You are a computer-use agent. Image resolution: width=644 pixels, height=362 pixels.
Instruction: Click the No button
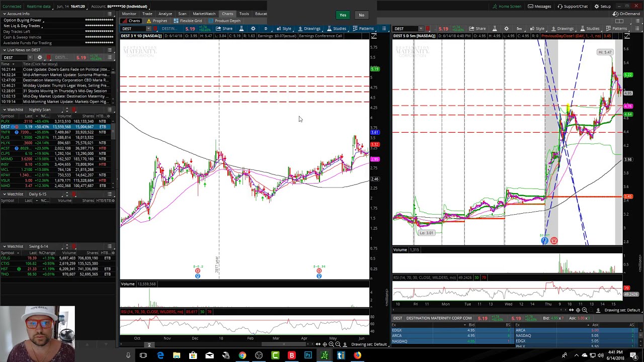(361, 15)
